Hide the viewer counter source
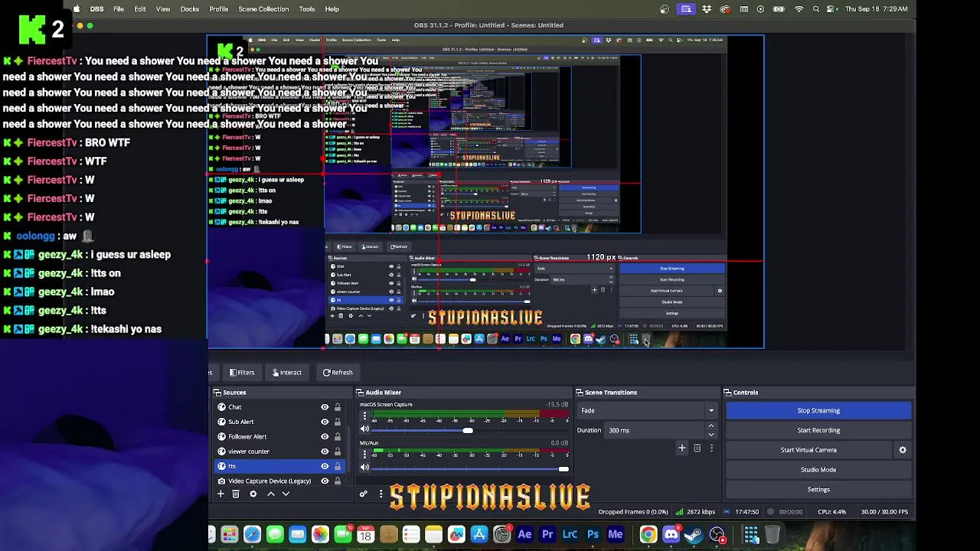The image size is (980, 551). (x=325, y=452)
